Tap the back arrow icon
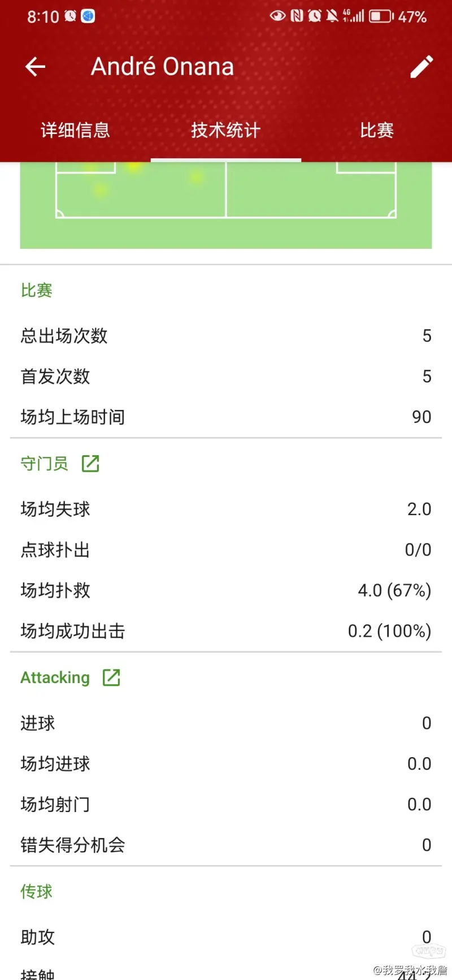The height and width of the screenshot is (980, 452). [x=35, y=67]
